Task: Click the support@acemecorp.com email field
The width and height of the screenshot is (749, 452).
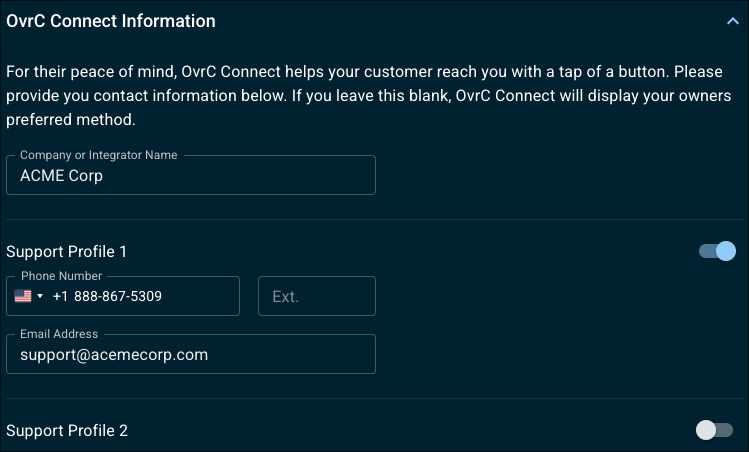Action: [191, 354]
